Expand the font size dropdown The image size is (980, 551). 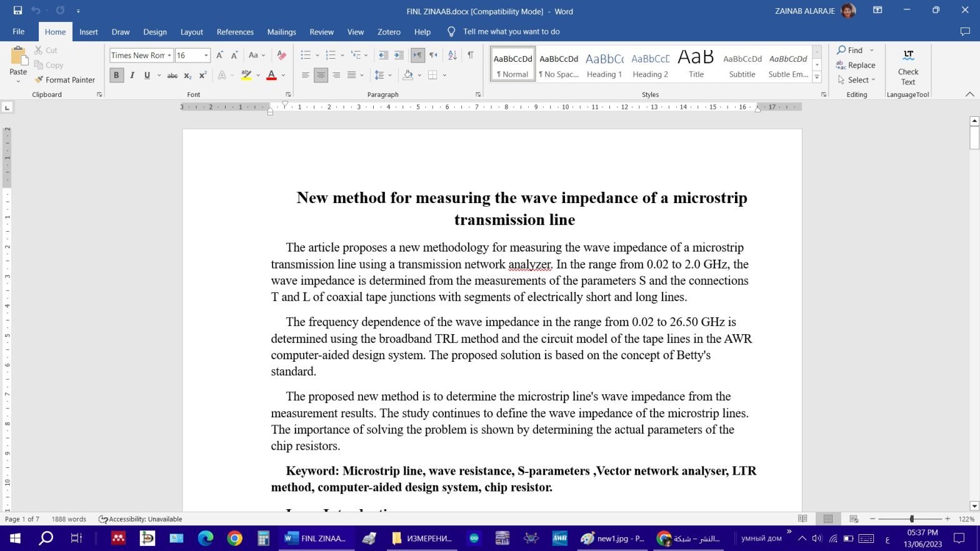click(x=206, y=56)
